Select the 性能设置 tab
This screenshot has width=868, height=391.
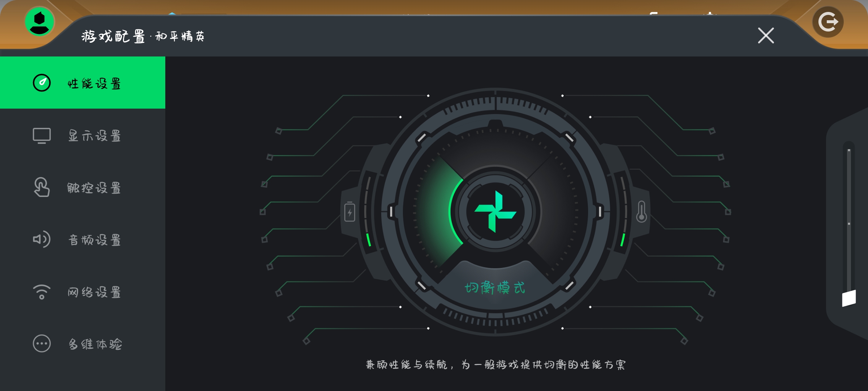82,83
